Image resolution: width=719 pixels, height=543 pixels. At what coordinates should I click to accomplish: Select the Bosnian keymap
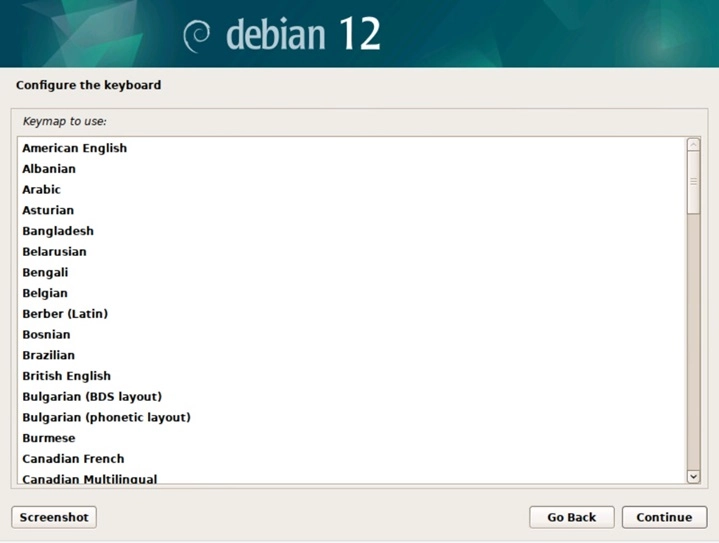point(352,334)
